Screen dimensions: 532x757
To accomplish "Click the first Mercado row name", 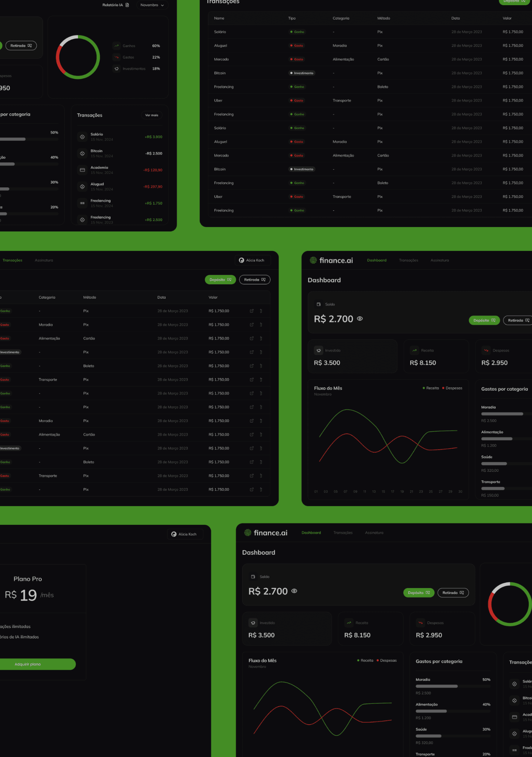I will (x=221, y=59).
